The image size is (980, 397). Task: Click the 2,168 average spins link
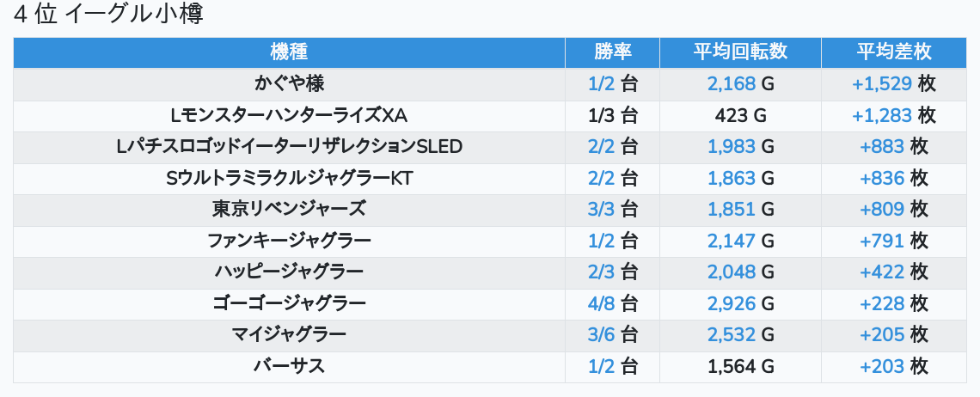pos(732,84)
